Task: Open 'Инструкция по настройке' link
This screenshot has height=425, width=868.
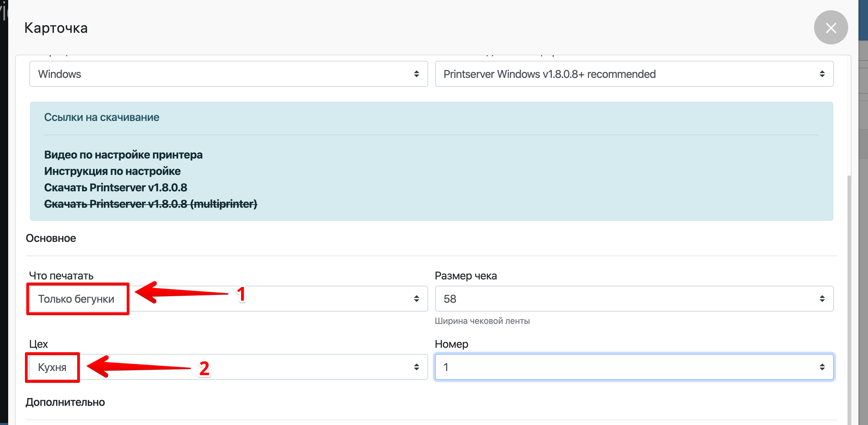Action: pos(112,171)
